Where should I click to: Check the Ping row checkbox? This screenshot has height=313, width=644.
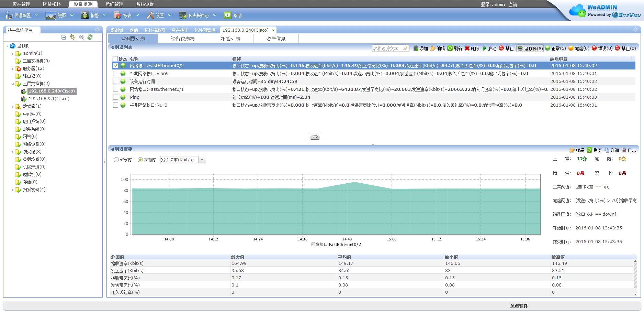(115, 97)
